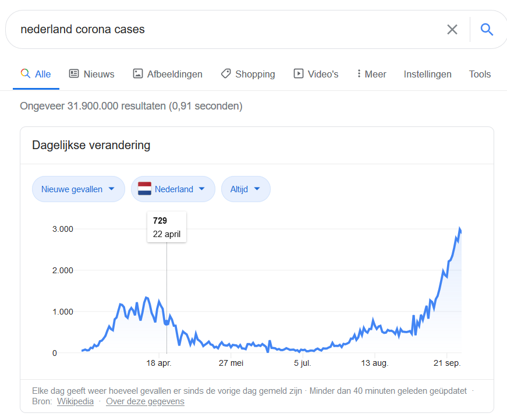
Task: Click the Video's play icon
Action: coord(299,74)
